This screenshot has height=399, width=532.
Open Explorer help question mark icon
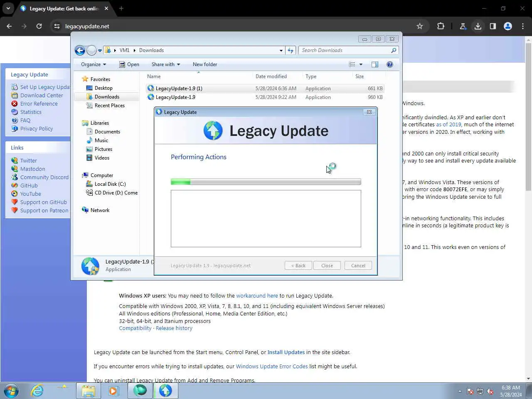tap(390, 64)
